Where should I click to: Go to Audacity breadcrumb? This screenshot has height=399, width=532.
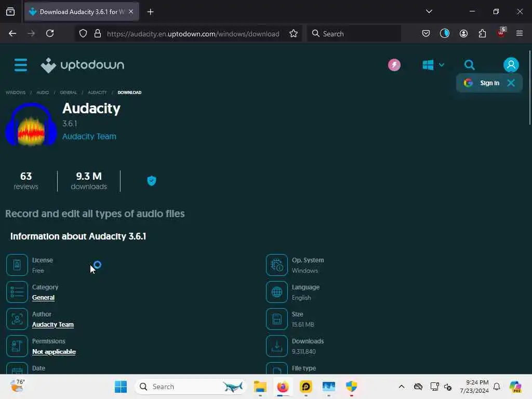click(x=97, y=92)
